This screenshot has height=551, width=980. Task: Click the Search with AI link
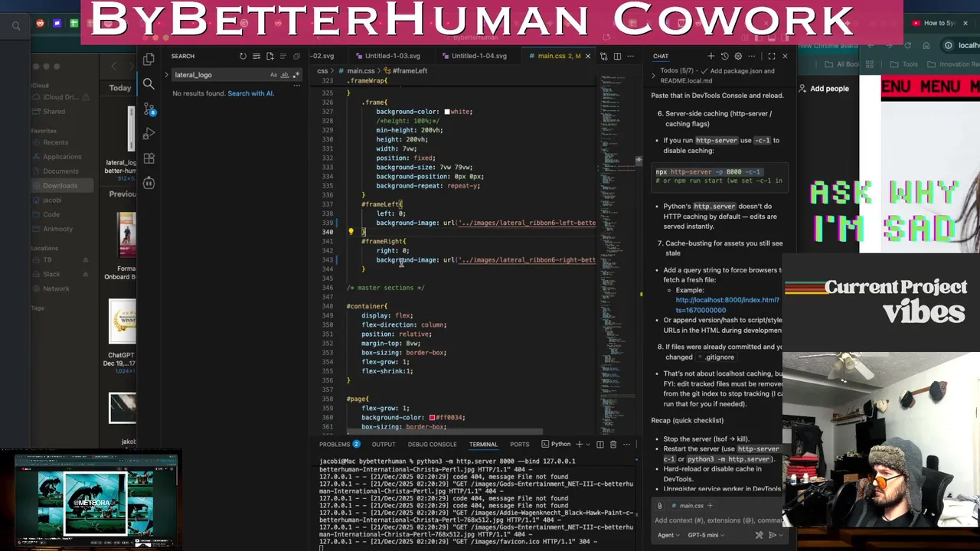[250, 93]
